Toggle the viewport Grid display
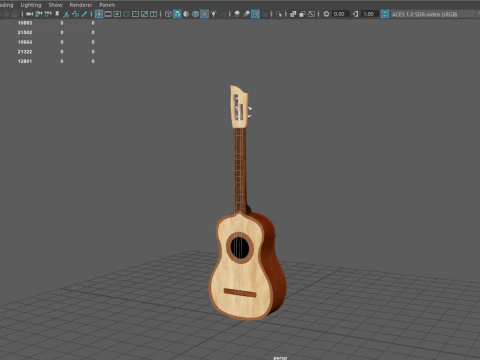This screenshot has width=480, height=360. [99, 14]
